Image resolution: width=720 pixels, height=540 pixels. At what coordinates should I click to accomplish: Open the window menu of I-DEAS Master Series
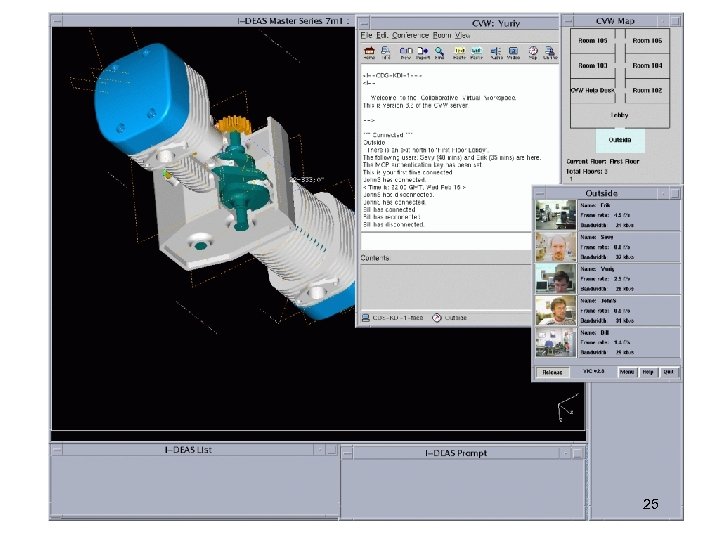(57, 21)
